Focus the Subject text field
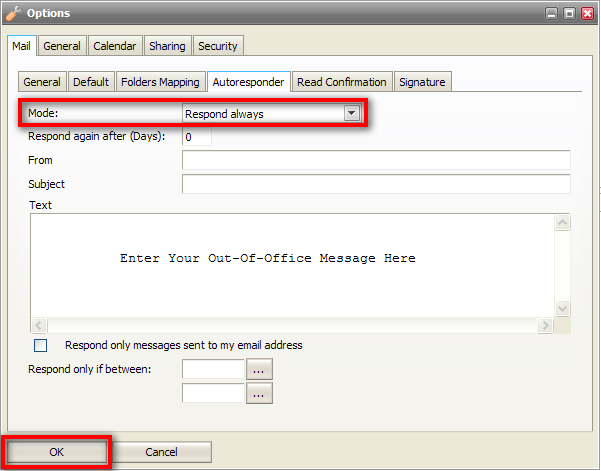This screenshot has height=471, width=601. coord(375,184)
